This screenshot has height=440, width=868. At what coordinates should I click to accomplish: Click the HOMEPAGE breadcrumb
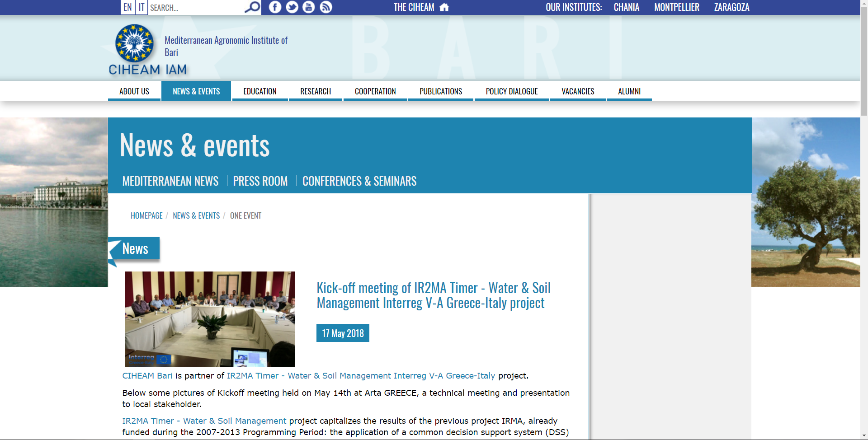pos(146,215)
